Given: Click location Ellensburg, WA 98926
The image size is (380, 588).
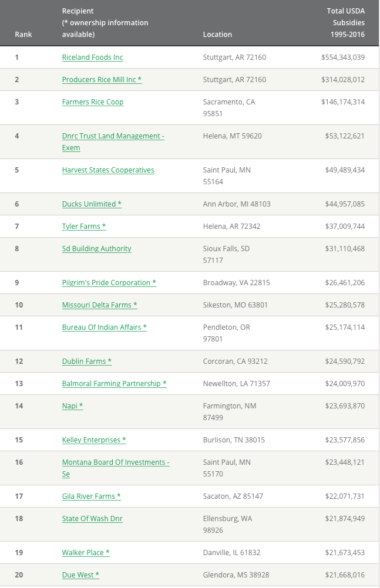Looking at the screenshot, I should coord(227,524).
